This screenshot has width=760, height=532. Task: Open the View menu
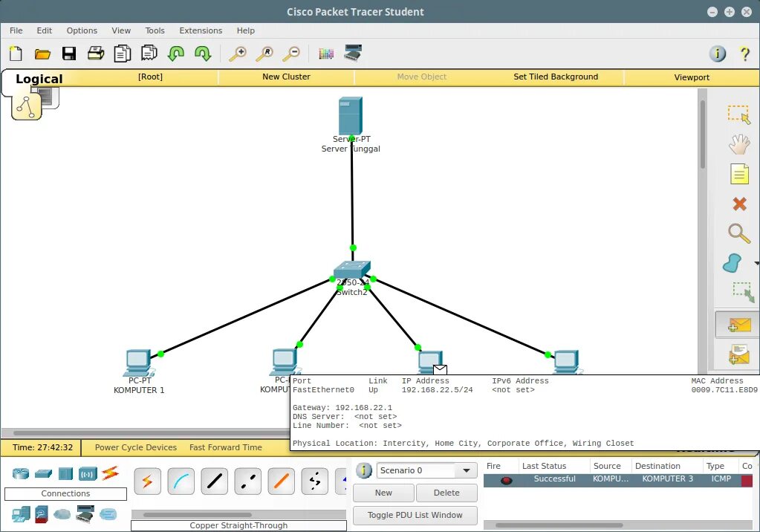tap(121, 30)
